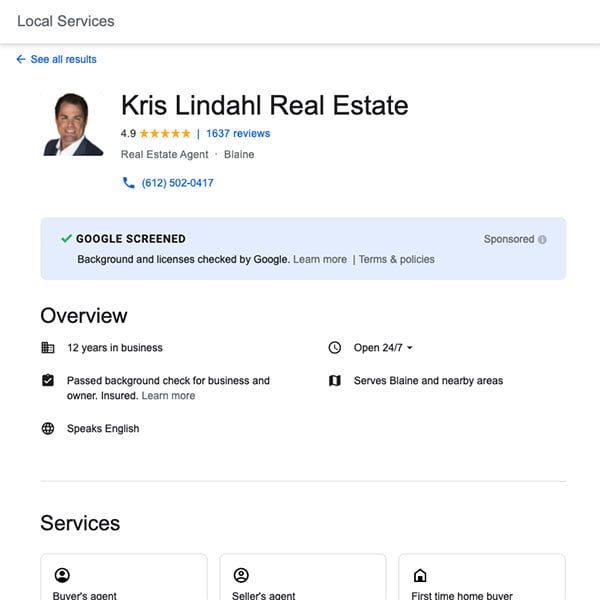
Task: Open the Terms & policies link
Action: coord(396,259)
